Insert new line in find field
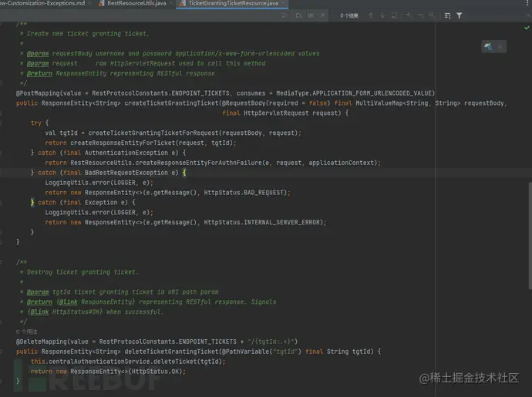Image resolution: width=532 pixels, height=397 pixels. (x=284, y=15)
